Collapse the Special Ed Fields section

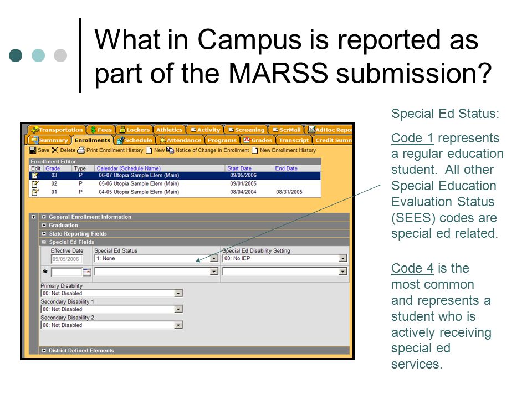[44, 242]
